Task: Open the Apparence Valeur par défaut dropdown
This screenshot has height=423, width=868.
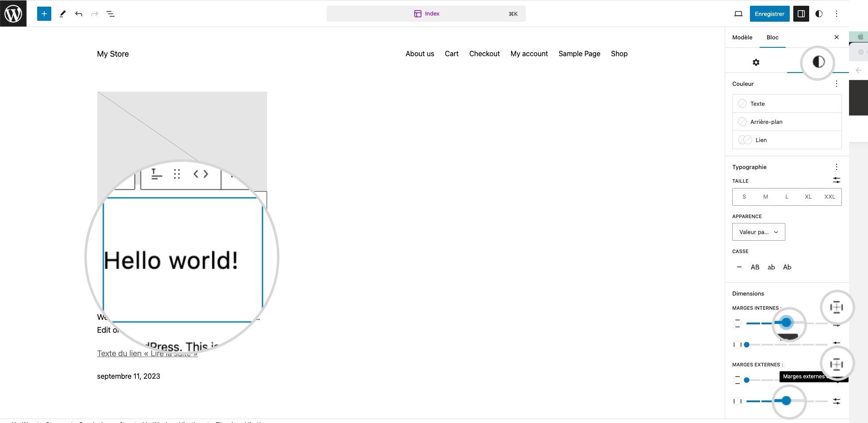Action: click(758, 232)
